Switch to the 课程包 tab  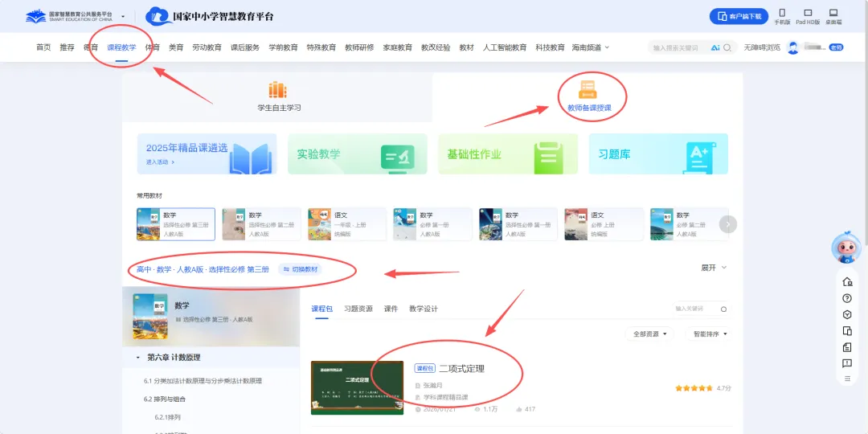321,309
